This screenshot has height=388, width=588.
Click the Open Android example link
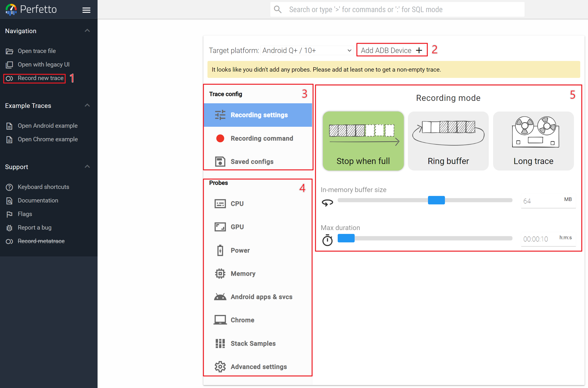click(x=47, y=126)
